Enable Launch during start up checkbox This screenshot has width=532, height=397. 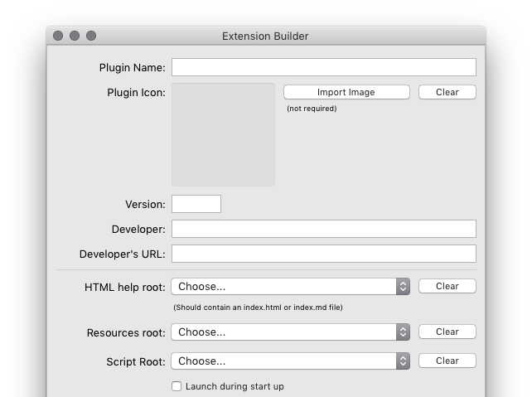(x=177, y=386)
